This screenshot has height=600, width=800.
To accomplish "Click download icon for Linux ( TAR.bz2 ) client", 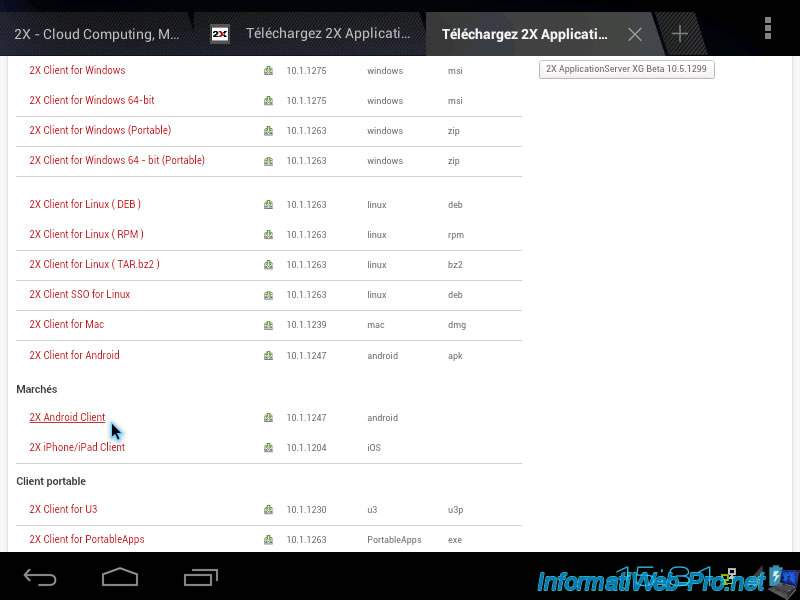I will (x=268, y=265).
